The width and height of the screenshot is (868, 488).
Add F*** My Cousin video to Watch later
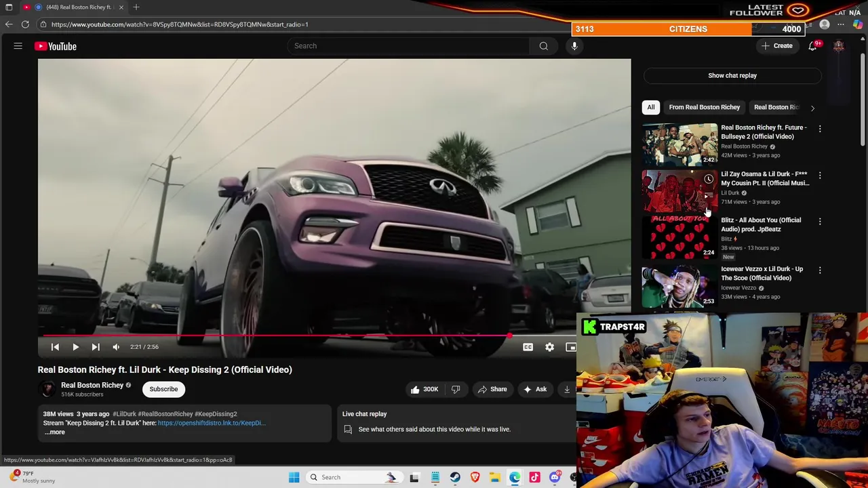click(709, 180)
